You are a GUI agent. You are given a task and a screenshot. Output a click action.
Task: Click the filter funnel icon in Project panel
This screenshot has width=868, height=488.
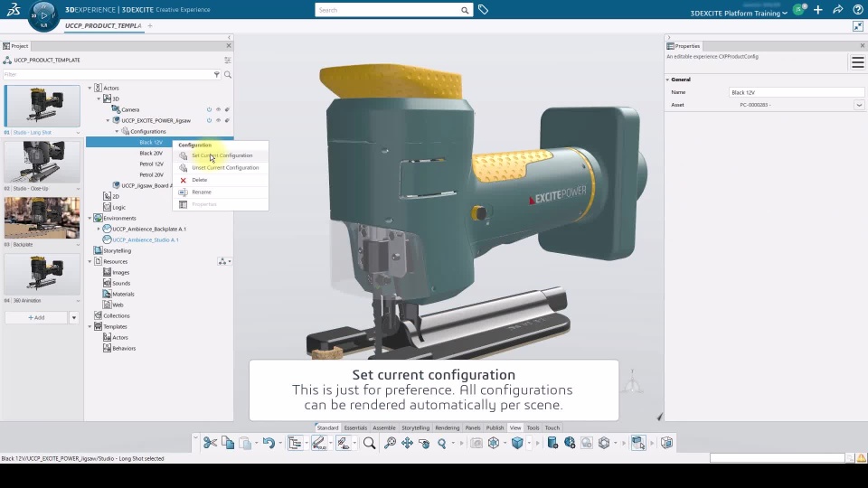tap(217, 74)
